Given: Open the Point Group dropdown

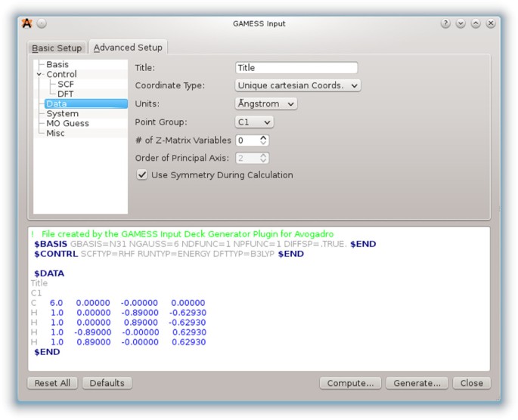Looking at the screenshot, I should [254, 122].
